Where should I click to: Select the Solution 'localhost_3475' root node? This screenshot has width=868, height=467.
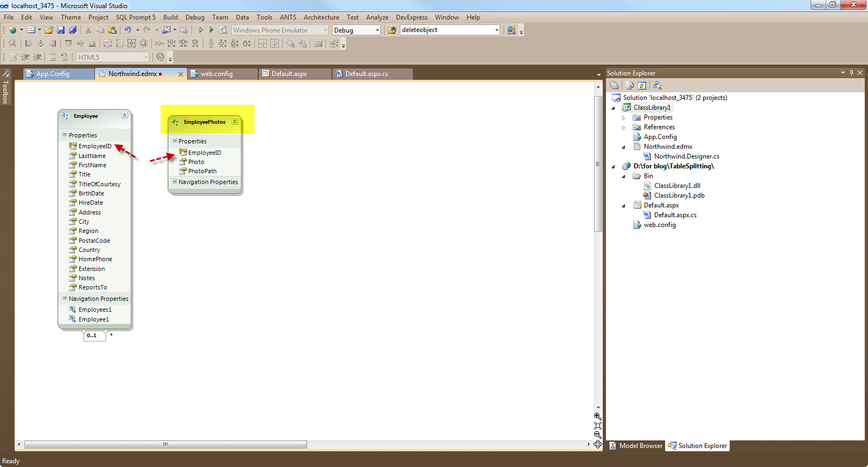pyautogui.click(x=675, y=98)
